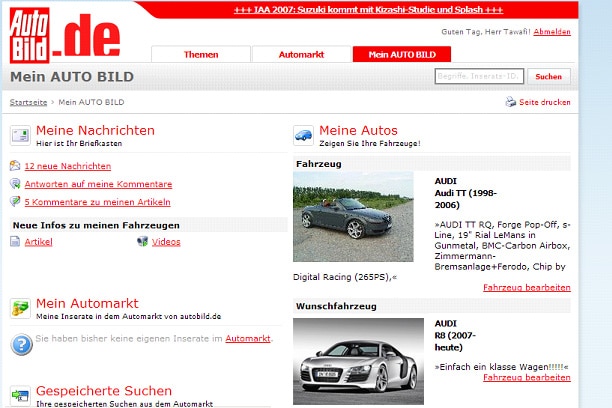Click the Mein Automarkt money icon

[x=20, y=308]
